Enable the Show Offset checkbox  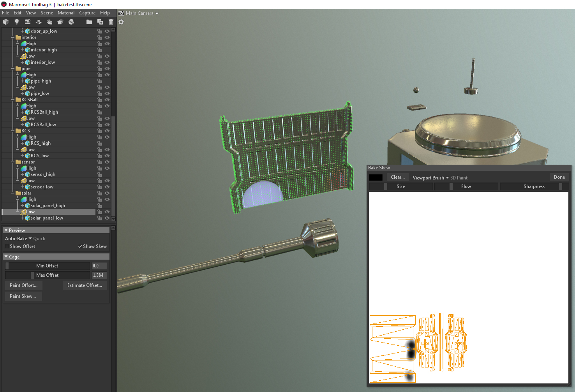[x=7, y=246]
